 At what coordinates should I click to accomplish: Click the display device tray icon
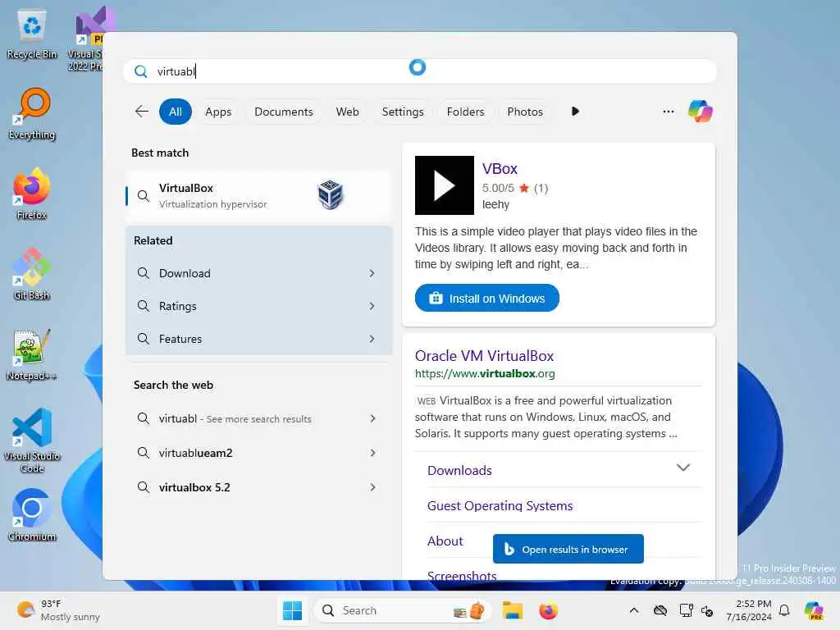click(x=686, y=610)
